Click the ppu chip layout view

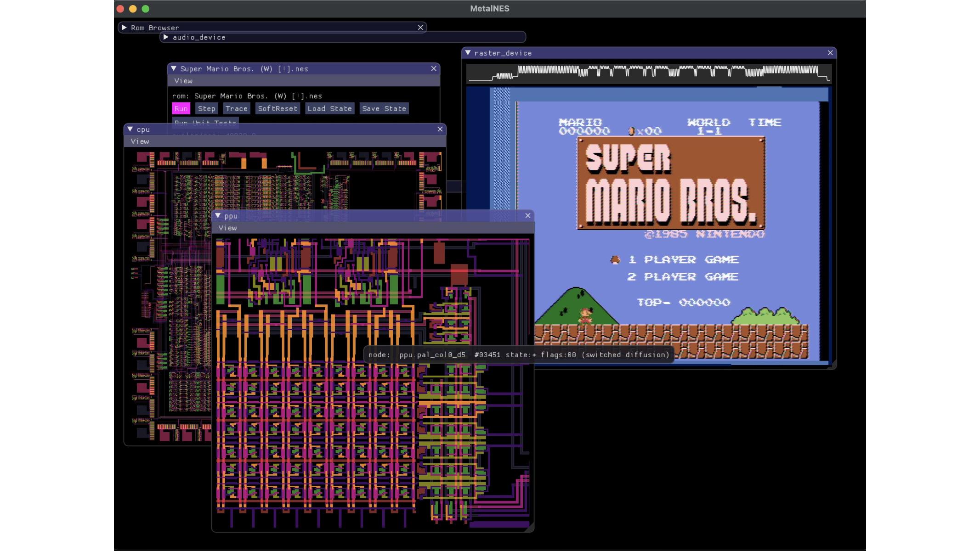[x=373, y=382]
